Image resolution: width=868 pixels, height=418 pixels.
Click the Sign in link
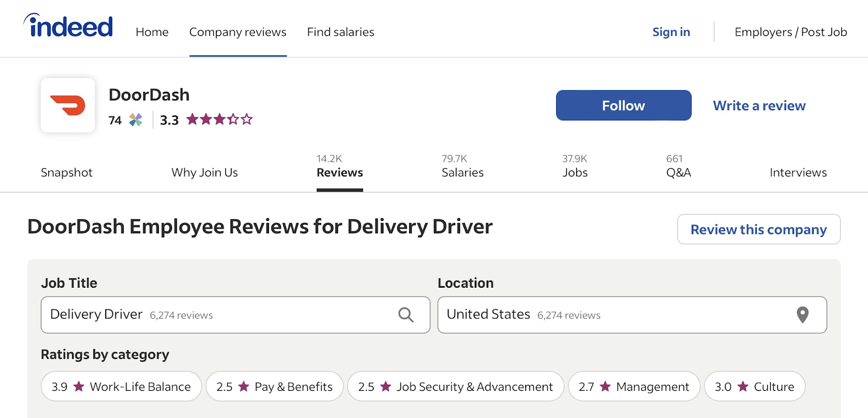coord(671,32)
